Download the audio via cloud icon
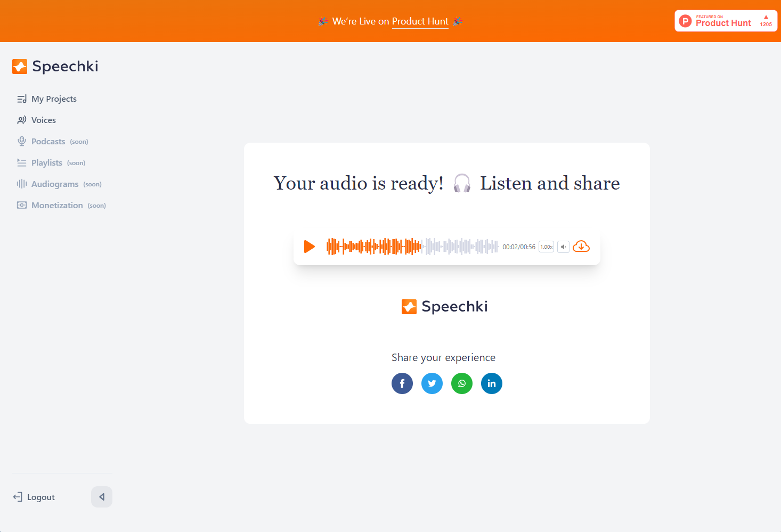 (581, 247)
